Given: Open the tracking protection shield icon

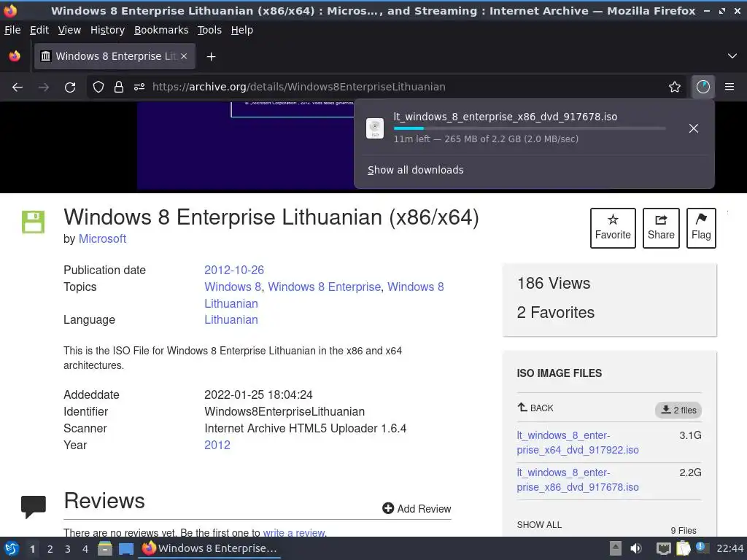Looking at the screenshot, I should point(98,87).
